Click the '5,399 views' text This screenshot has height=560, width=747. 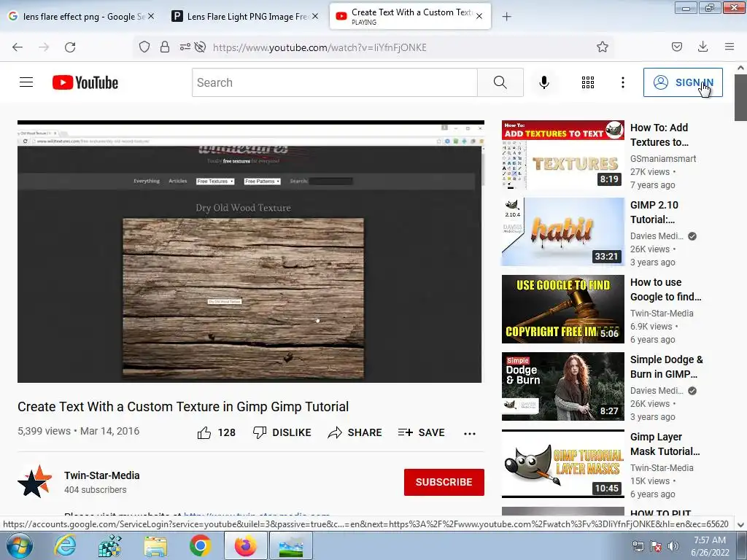[44, 431]
